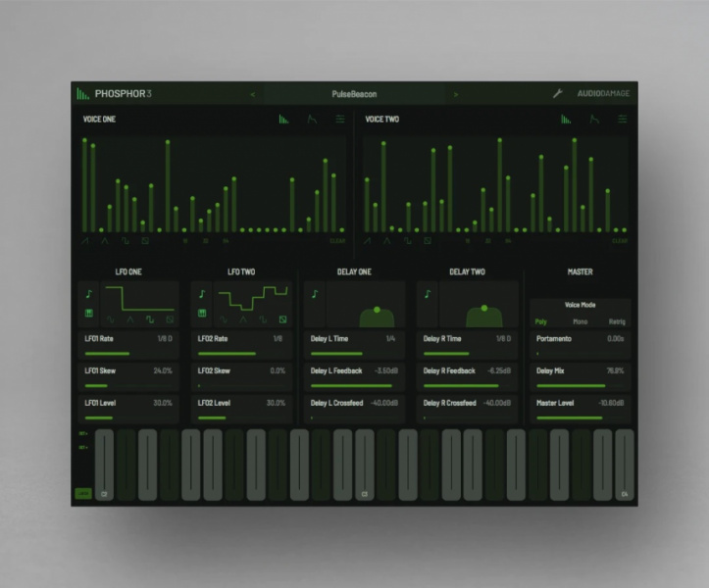Clear Voice One partials
The height and width of the screenshot is (588, 709).
tap(337, 241)
